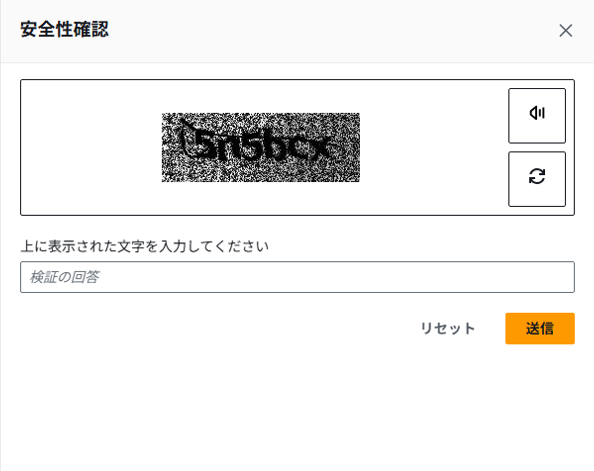Screen dimensions: 594x471
Task: Refresh the captcha image
Action: [537, 179]
